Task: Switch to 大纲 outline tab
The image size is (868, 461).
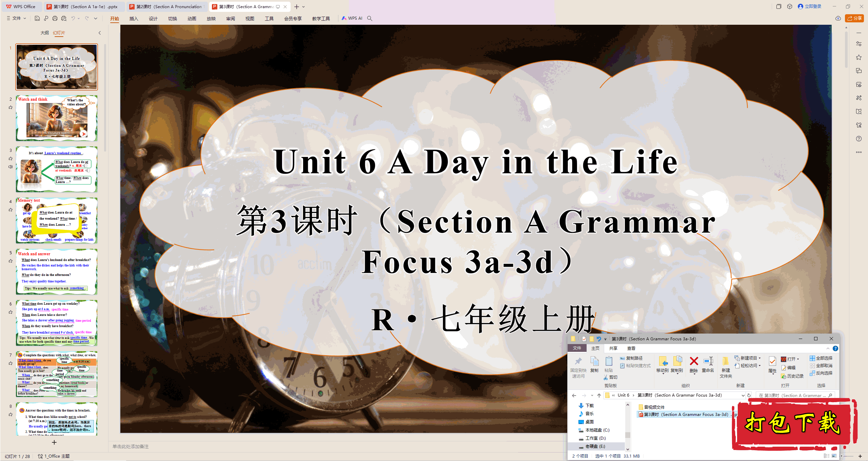Action: tap(44, 33)
